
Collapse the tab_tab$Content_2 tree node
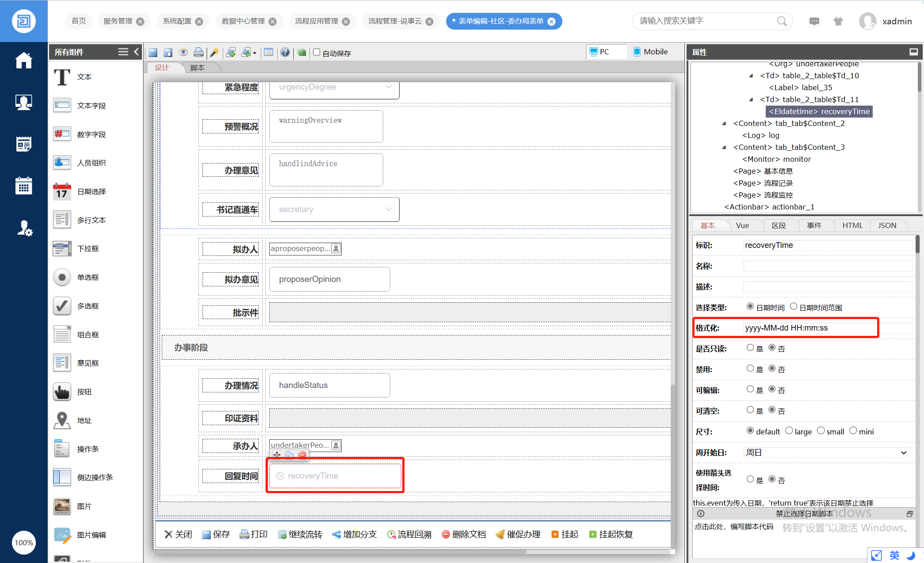pyautogui.click(x=724, y=124)
